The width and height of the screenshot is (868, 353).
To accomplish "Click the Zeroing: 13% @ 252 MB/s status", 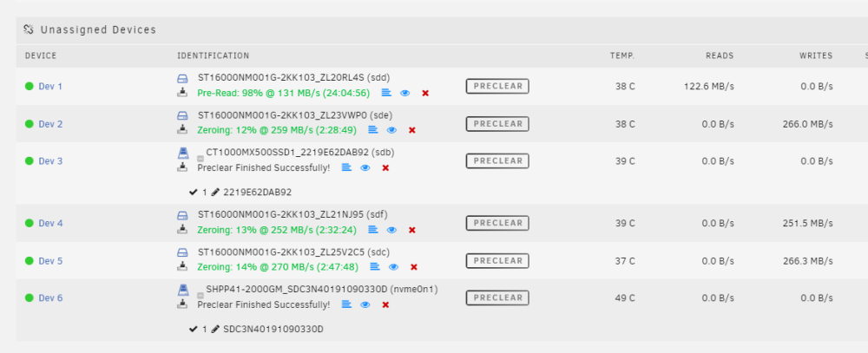I will coord(277,230).
